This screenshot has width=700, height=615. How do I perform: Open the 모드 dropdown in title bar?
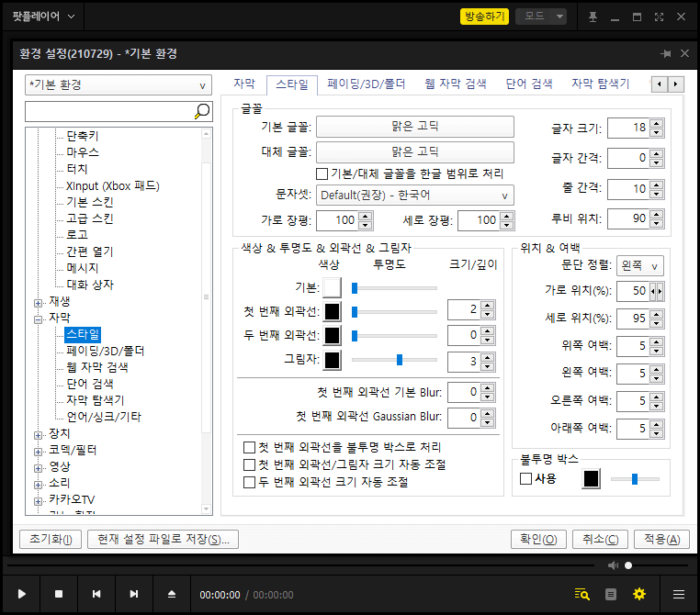point(541,17)
